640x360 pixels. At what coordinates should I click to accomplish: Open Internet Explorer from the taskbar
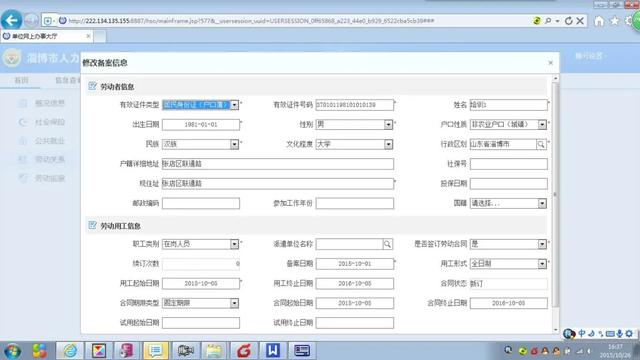point(70,351)
